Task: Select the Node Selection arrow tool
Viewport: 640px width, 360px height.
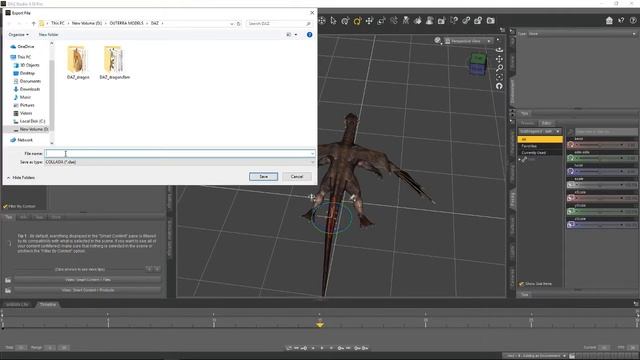Action: click(333, 20)
